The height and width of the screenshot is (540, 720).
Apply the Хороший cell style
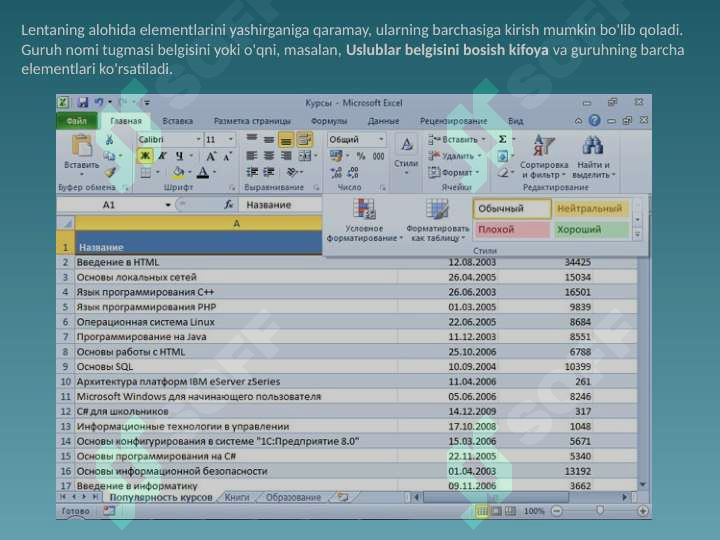[x=591, y=229]
